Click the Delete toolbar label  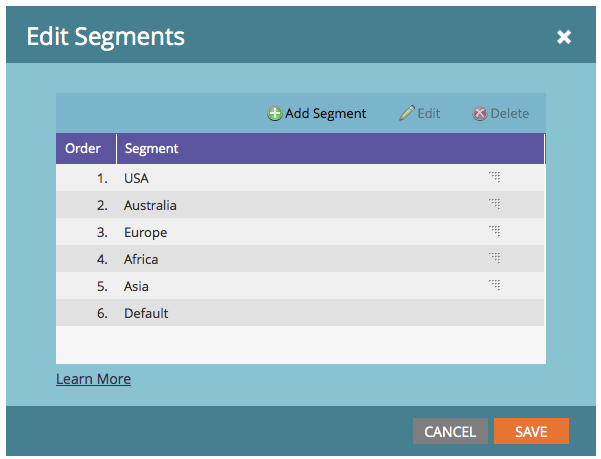pyautogui.click(x=510, y=113)
